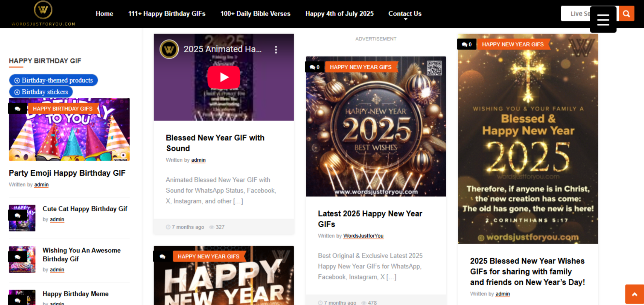Viewport: 644px width, 305px height.
Task: Expand Birthday stickers pill
Action: (41, 92)
